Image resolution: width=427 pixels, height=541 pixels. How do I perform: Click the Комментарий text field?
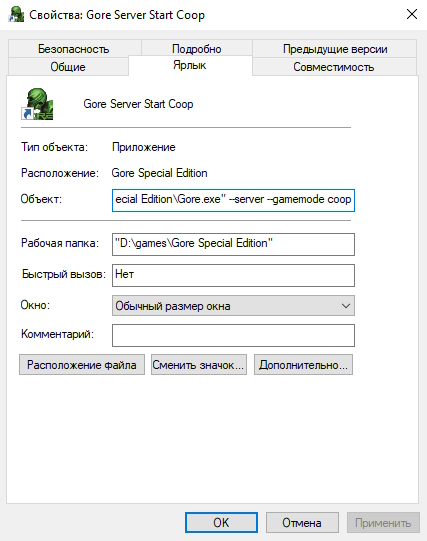click(x=233, y=335)
